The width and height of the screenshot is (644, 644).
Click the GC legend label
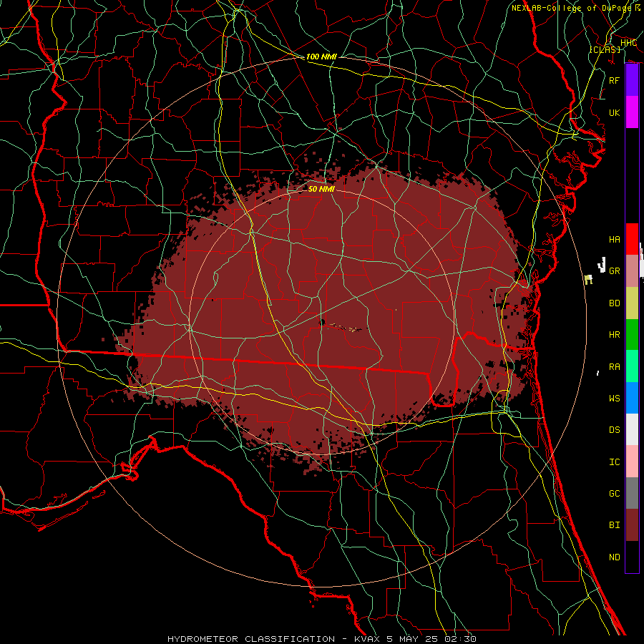(x=614, y=493)
